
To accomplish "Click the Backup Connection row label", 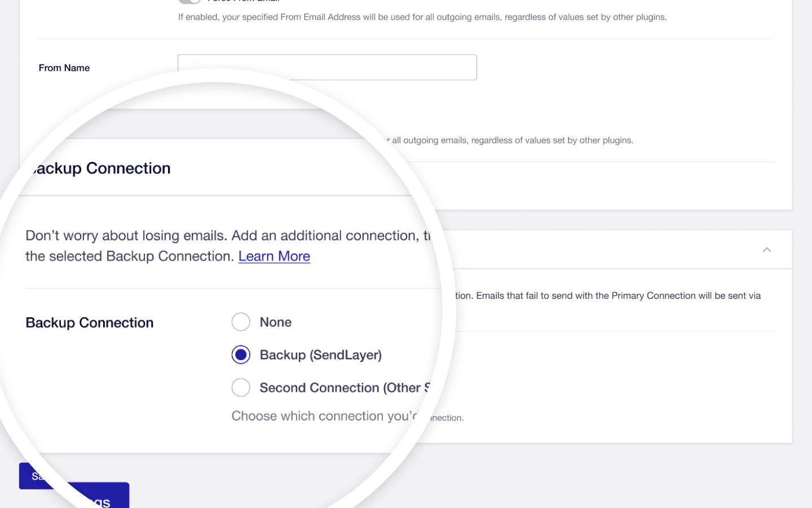I will 90,323.
